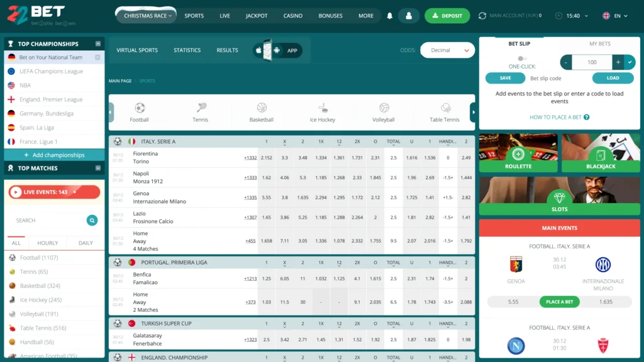Switch to the My Bets tab
Image resolution: width=644 pixels, height=362 pixels.
(599, 43)
